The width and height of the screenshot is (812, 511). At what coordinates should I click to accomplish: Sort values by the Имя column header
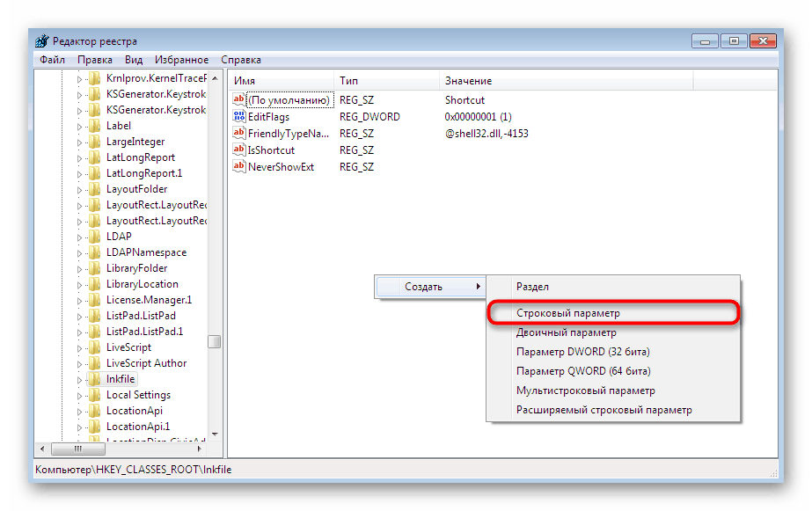(x=282, y=81)
